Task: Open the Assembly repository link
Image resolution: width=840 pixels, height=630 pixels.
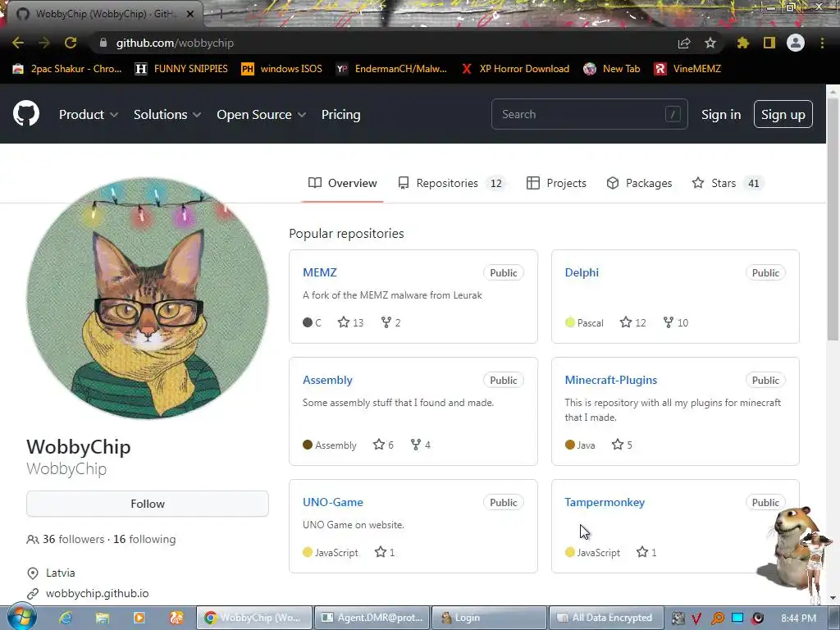Action: (x=327, y=380)
